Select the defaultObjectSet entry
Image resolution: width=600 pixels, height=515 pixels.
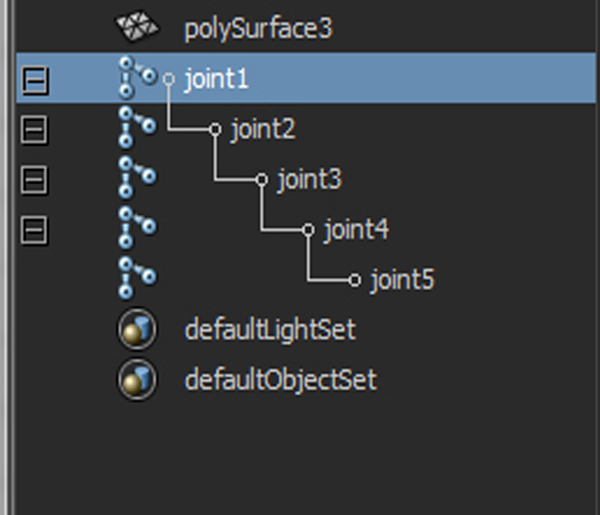click(281, 379)
